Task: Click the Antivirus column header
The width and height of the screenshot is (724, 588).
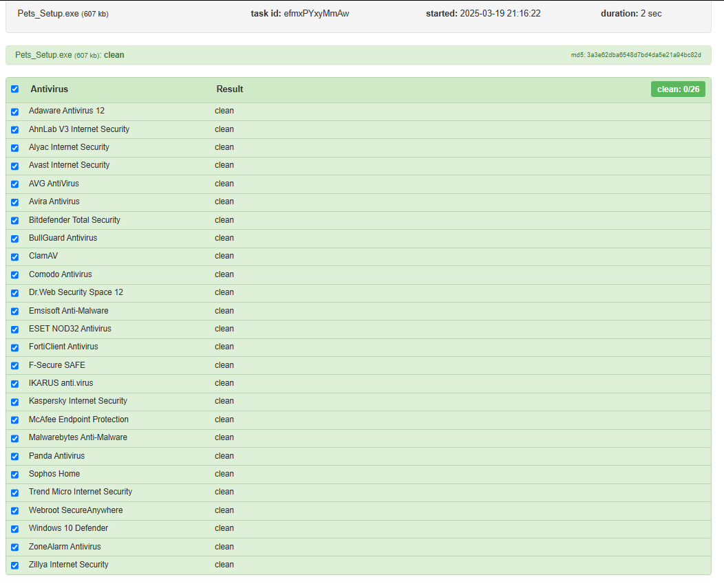Action: click(x=49, y=89)
